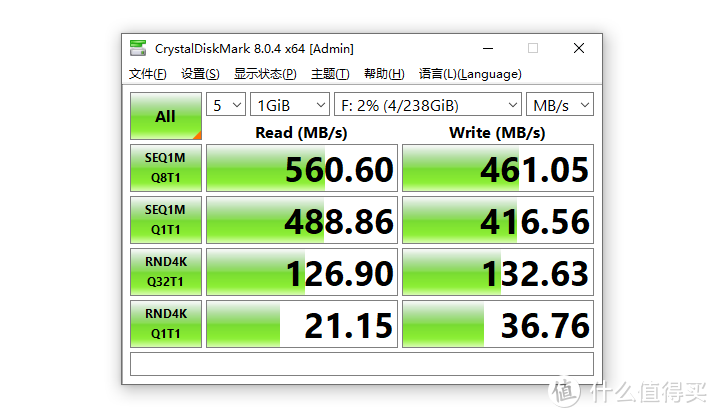Open the 文件(F) menu
The image size is (718, 418).
pyautogui.click(x=147, y=74)
